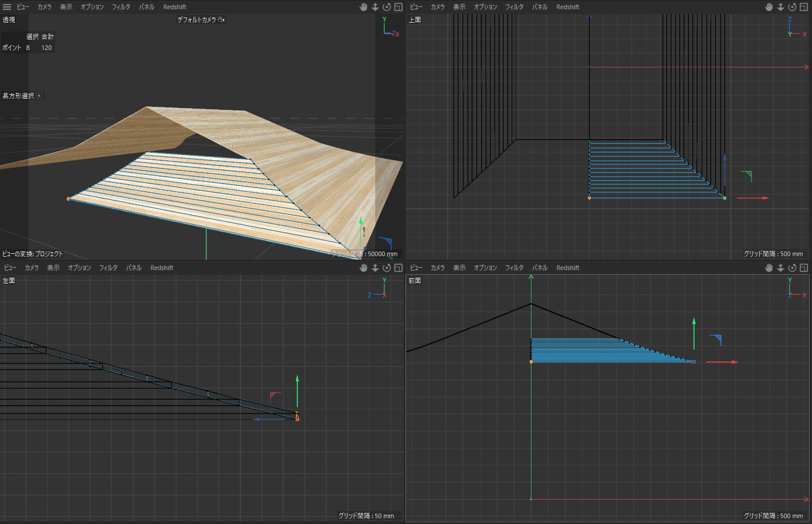Expand the 表示 menu in the top viewport
Screen dimensions: 812x524
point(459,7)
